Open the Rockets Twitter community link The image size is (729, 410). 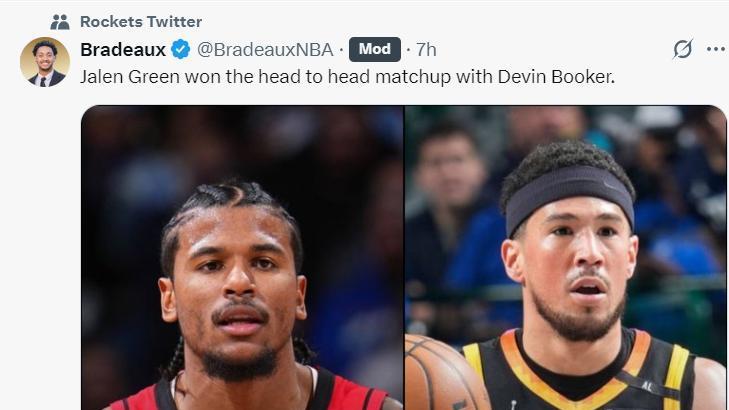pos(141,21)
